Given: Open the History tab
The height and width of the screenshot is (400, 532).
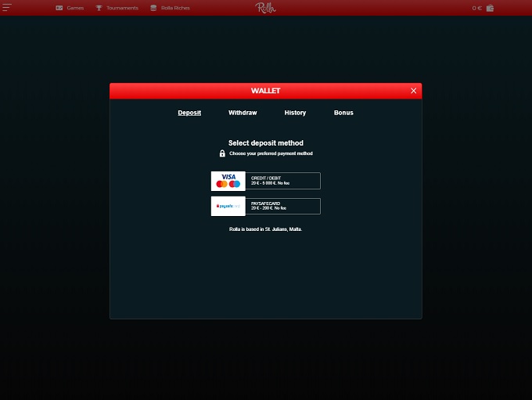Looking at the screenshot, I should [295, 113].
